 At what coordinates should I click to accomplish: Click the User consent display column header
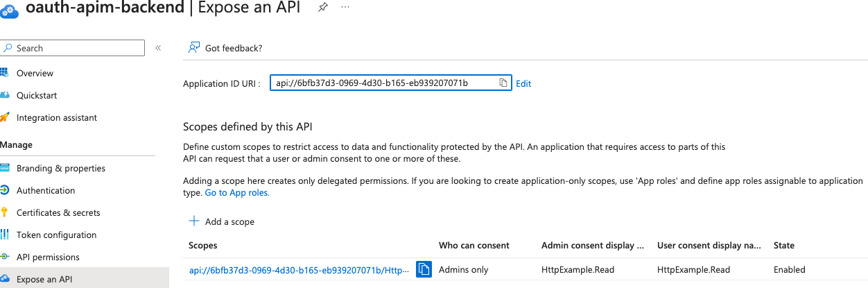(x=709, y=245)
